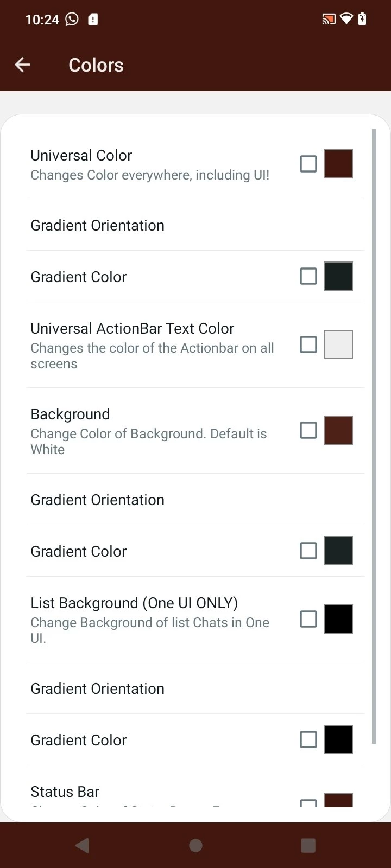This screenshot has height=868, width=391.
Task: Tap the screen cast icon in status bar
Action: (328, 20)
